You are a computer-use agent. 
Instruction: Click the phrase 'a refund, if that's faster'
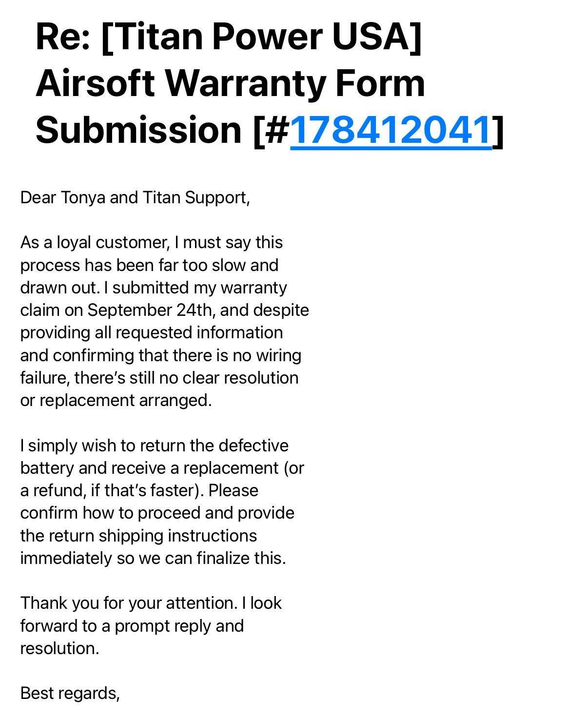(110, 490)
